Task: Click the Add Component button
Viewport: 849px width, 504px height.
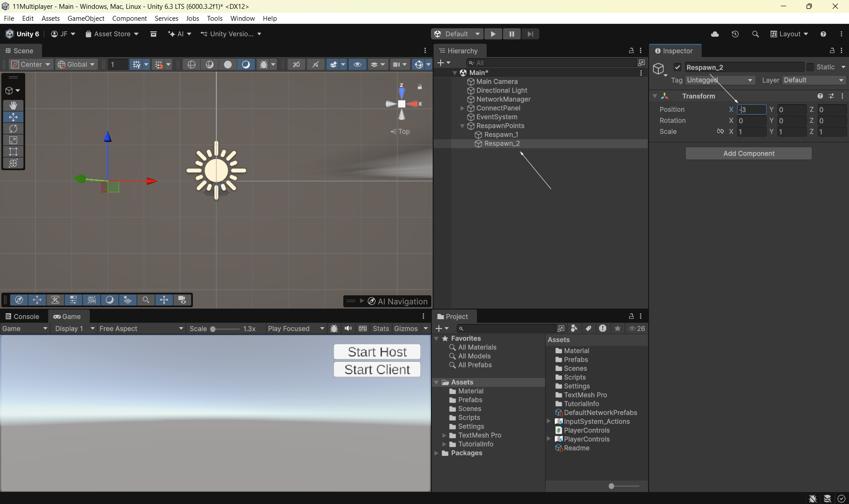Action: [x=749, y=153]
